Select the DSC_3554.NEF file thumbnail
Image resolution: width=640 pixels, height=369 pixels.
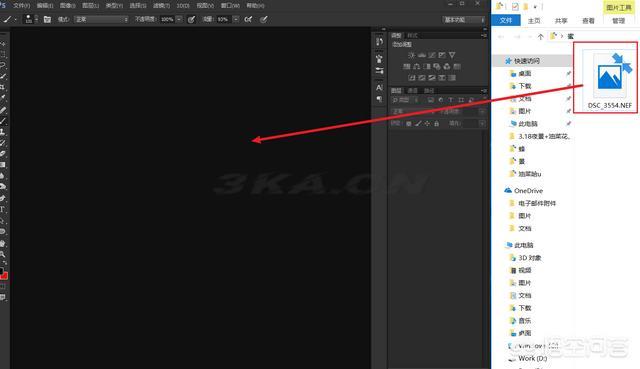pyautogui.click(x=609, y=78)
